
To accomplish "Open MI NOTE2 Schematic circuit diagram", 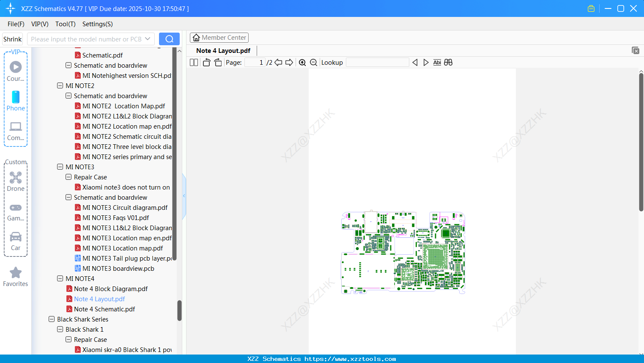I will pos(123,136).
